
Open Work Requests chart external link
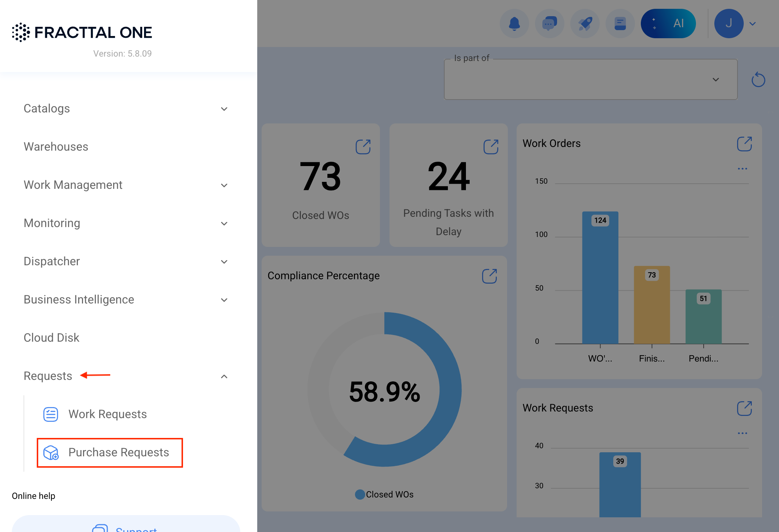[744, 408]
